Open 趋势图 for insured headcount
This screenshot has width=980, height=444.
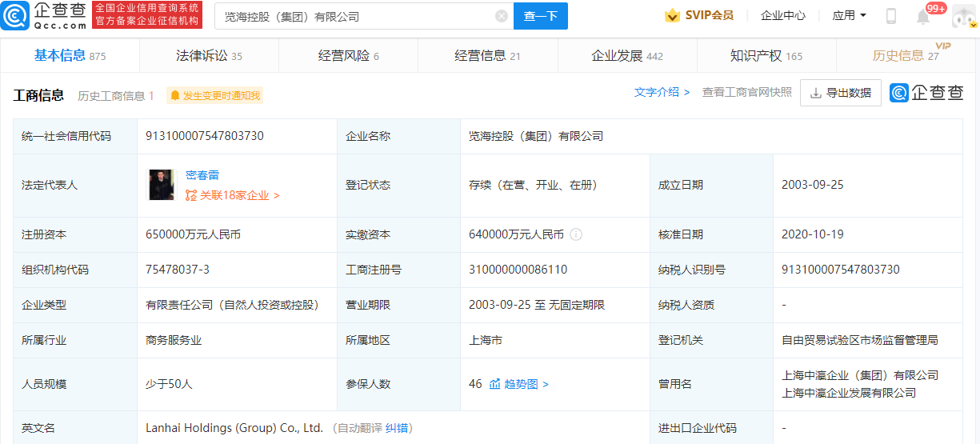coord(518,384)
